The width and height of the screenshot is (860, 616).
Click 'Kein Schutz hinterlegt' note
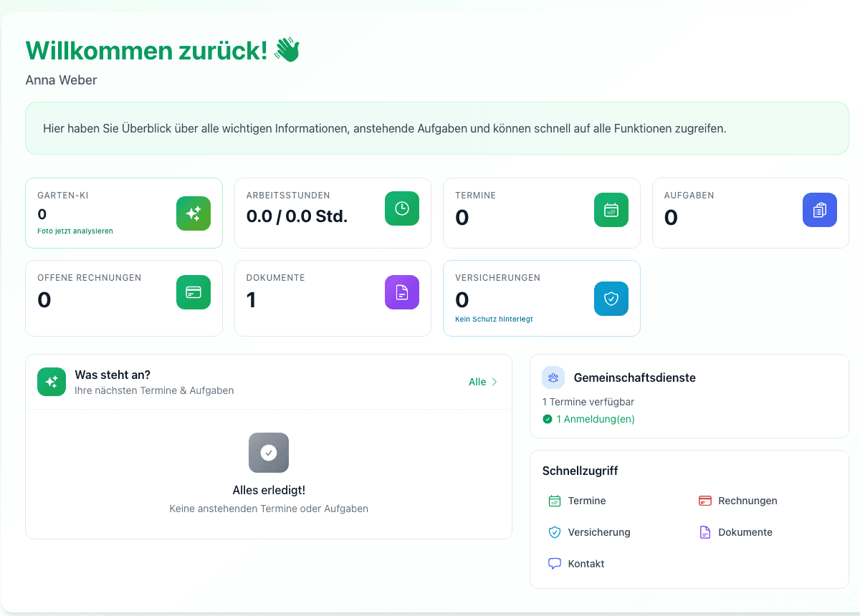pyautogui.click(x=494, y=319)
